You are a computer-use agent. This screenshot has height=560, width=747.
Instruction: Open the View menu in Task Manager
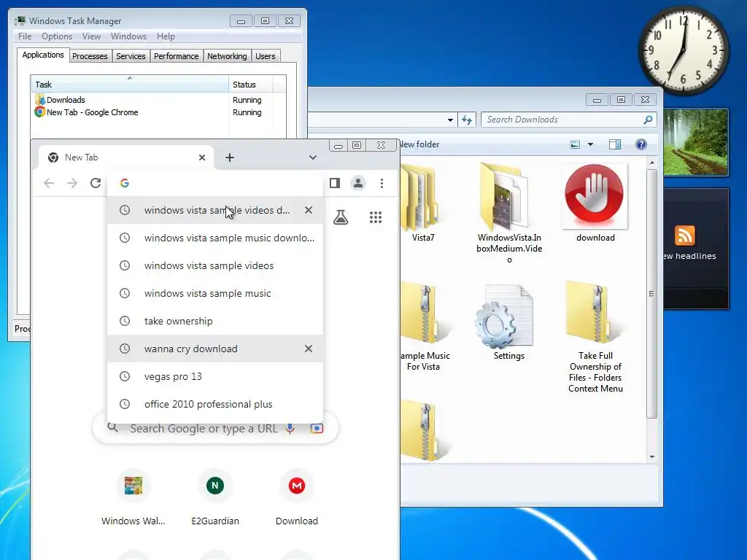[91, 36]
